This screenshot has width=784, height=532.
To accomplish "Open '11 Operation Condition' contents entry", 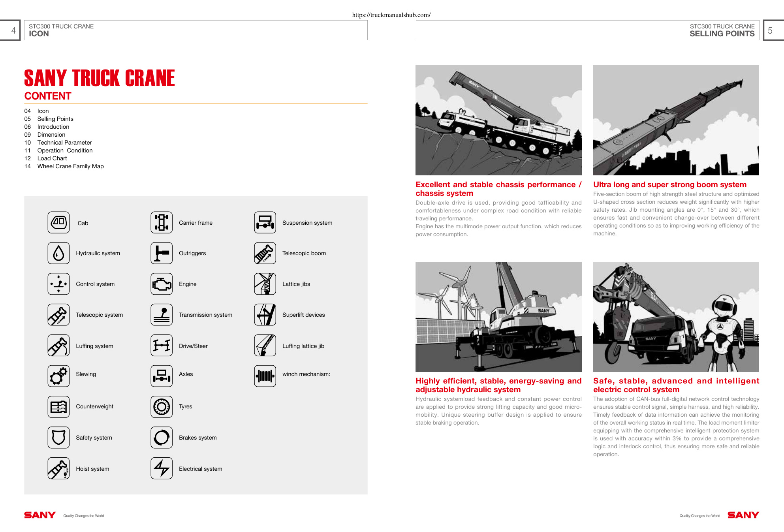I will tap(58, 150).
